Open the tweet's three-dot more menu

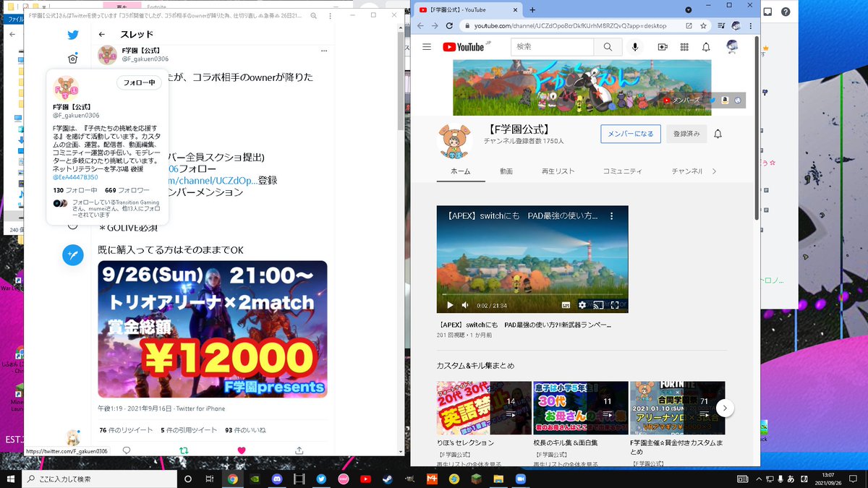[x=323, y=51]
